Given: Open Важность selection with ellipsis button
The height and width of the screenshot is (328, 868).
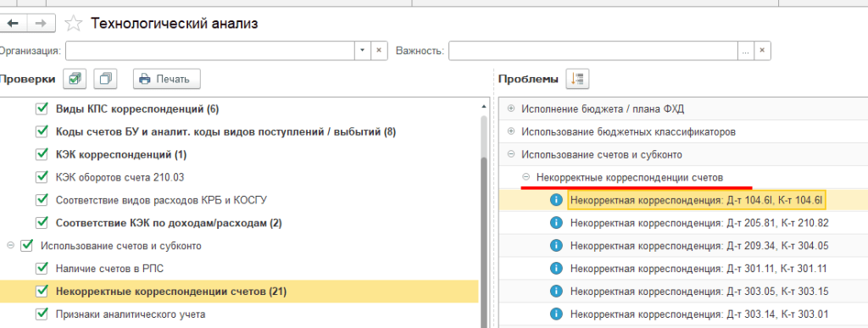Looking at the screenshot, I should tap(746, 50).
